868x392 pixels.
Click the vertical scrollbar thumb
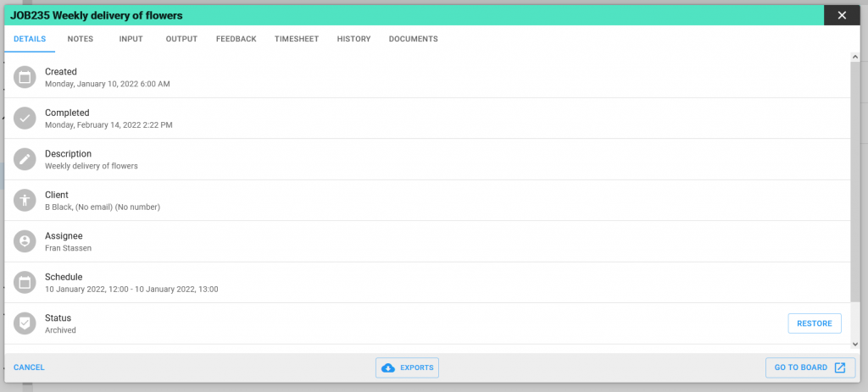855,182
